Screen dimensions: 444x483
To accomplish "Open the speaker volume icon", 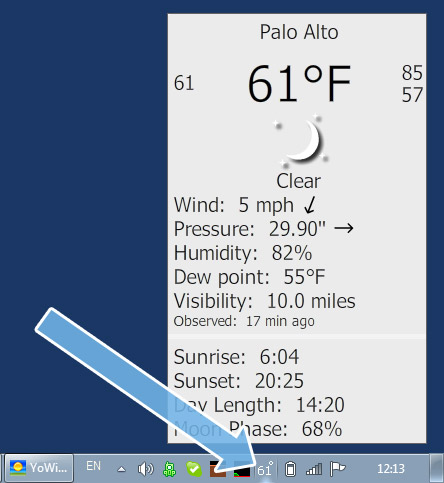I will coord(146,469).
